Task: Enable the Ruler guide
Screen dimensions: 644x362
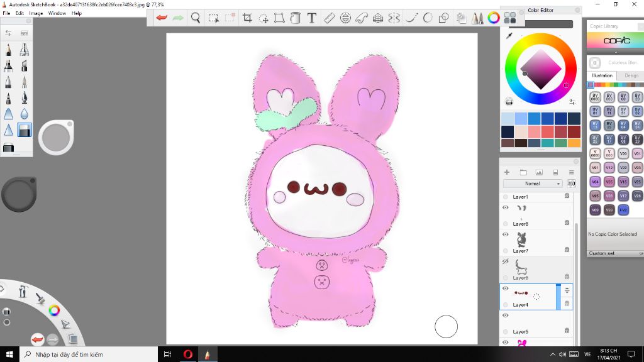Action: point(330,18)
